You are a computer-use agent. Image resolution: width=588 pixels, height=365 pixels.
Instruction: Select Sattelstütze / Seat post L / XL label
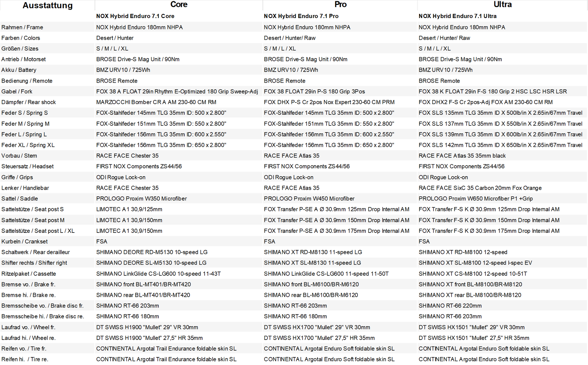tap(38, 231)
